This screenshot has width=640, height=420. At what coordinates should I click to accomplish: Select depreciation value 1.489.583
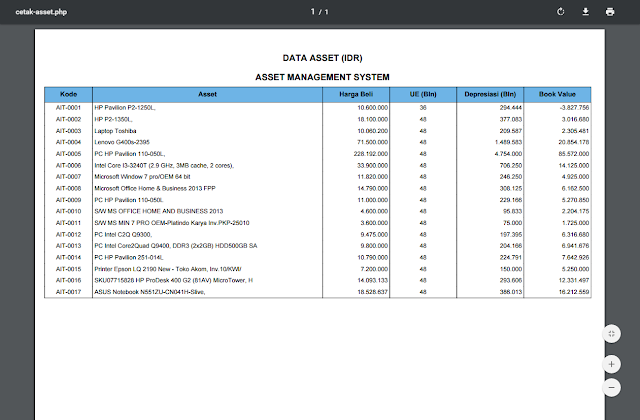point(508,142)
